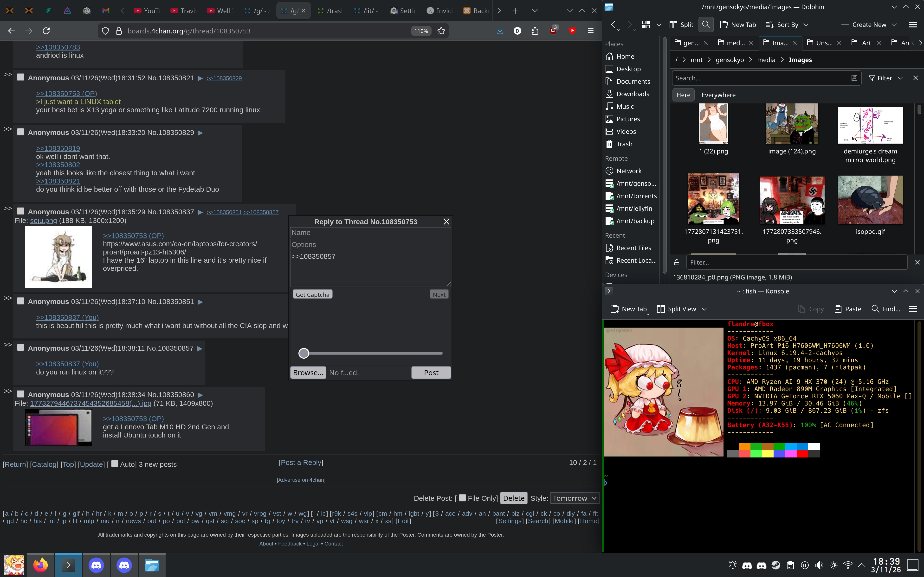Image resolution: width=924 pixels, height=577 pixels.
Task: Click Get Captcha button
Action: [x=312, y=294]
